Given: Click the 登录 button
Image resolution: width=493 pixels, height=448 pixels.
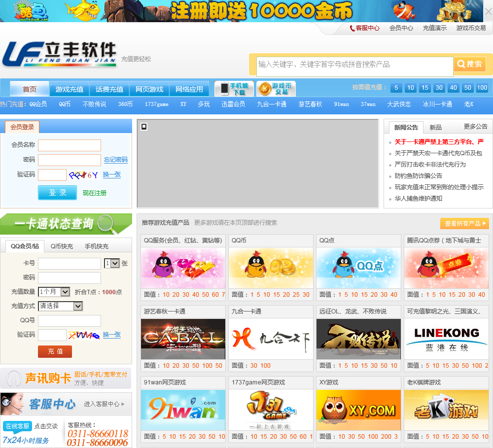Looking at the screenshot, I should [x=58, y=192].
